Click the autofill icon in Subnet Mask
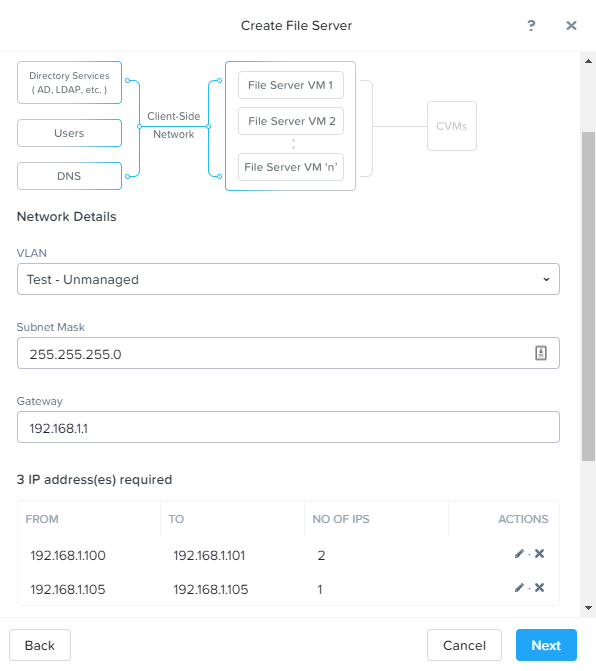Image resolution: width=596 pixels, height=671 pixels. 541,353
